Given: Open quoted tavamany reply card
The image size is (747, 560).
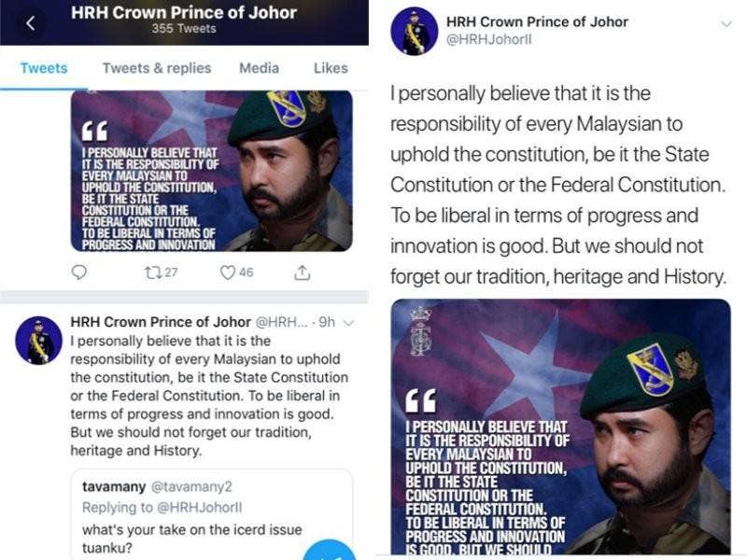Looking at the screenshot, I should [212, 514].
